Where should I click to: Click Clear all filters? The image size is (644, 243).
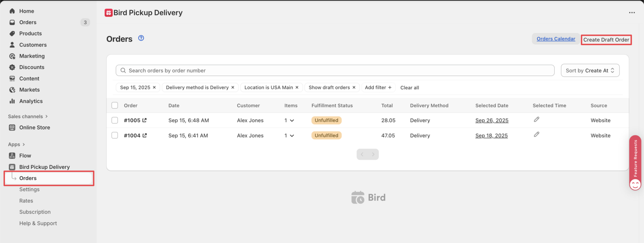[410, 88]
